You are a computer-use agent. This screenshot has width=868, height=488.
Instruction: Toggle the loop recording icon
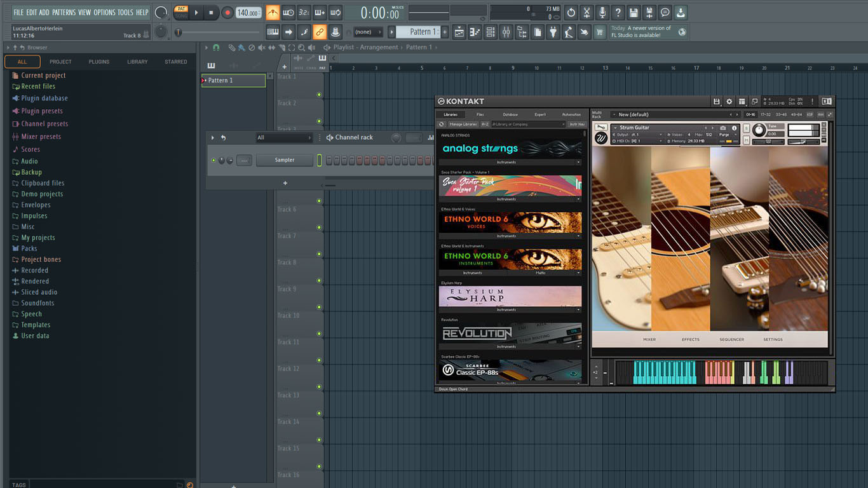(x=336, y=12)
